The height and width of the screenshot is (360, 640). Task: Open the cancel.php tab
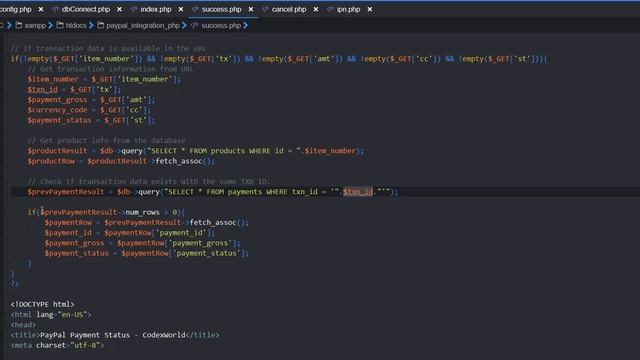click(x=289, y=9)
